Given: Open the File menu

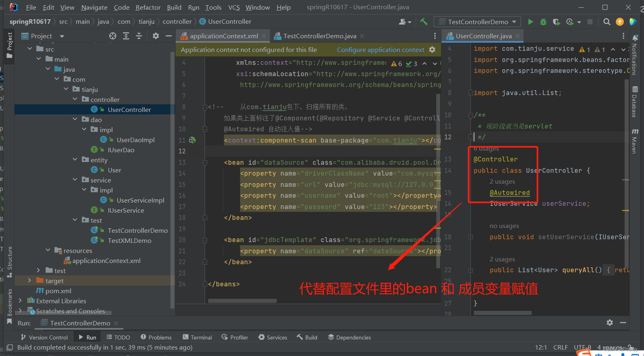Looking at the screenshot, I should [x=31, y=7].
